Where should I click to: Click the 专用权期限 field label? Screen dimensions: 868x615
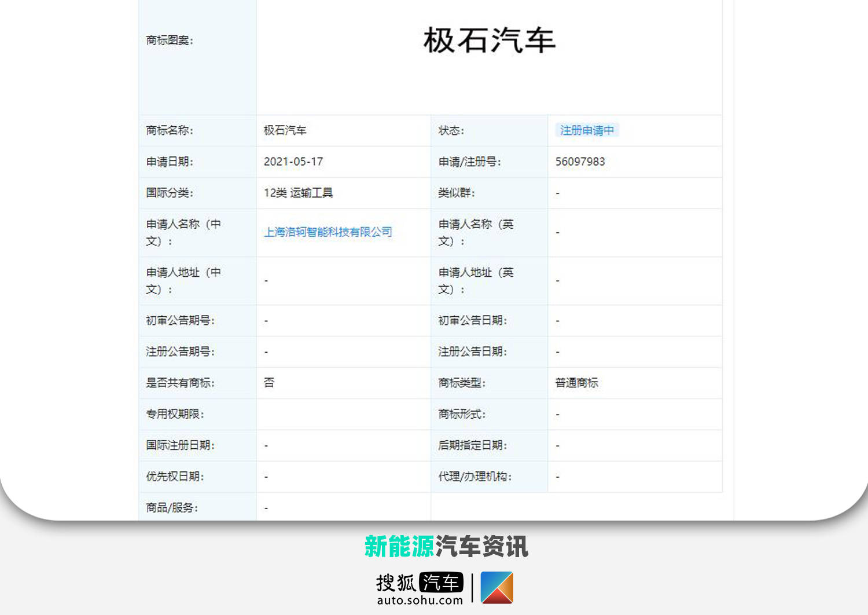[x=175, y=414]
